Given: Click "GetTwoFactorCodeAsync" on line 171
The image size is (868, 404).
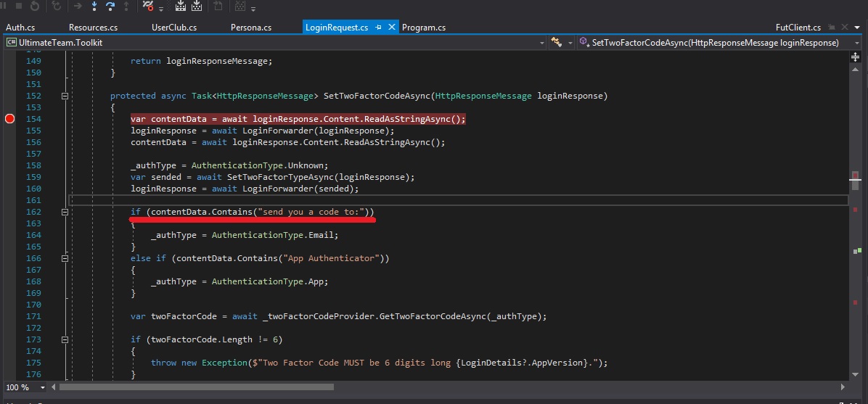Looking at the screenshot, I should [433, 316].
